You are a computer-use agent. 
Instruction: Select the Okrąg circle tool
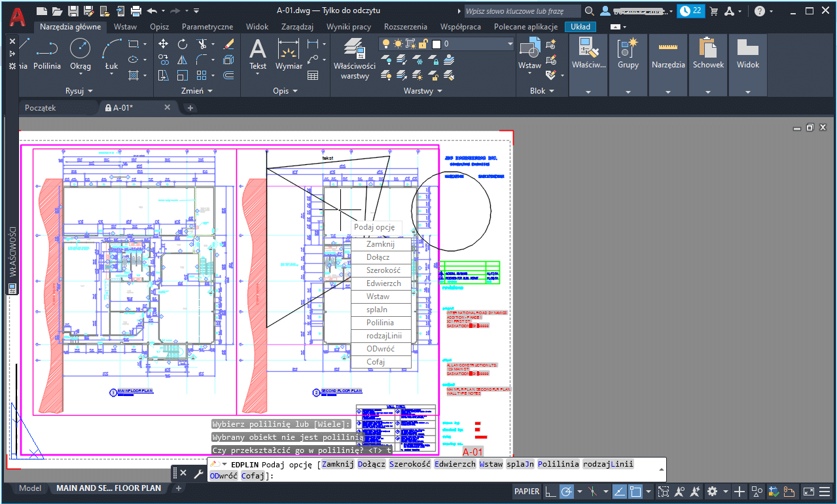pyautogui.click(x=80, y=54)
